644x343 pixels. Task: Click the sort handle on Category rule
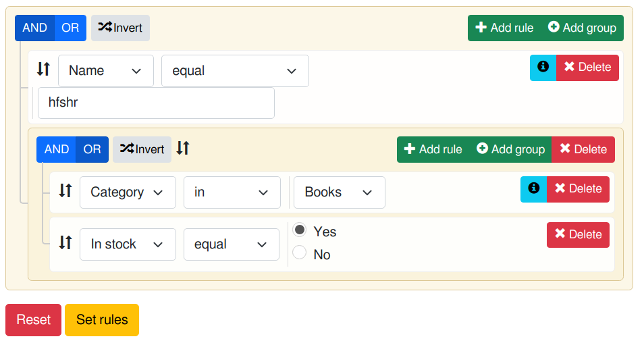(x=65, y=190)
